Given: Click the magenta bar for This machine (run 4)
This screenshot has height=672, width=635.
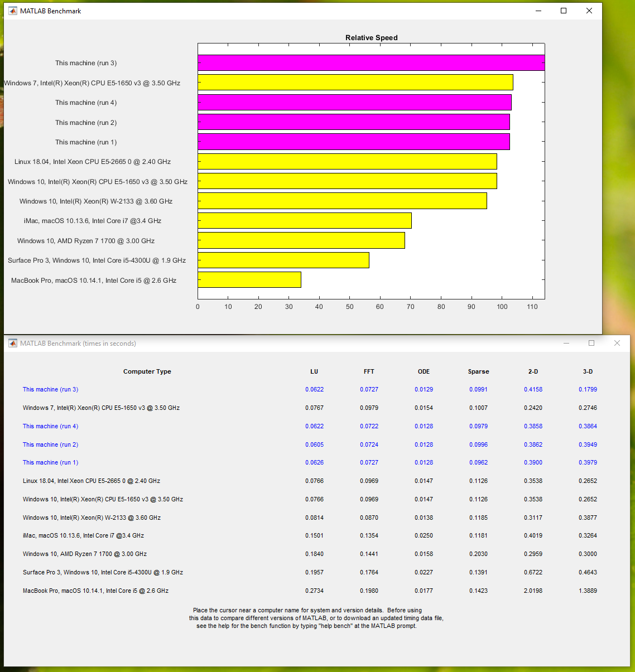Looking at the screenshot, I should [354, 103].
